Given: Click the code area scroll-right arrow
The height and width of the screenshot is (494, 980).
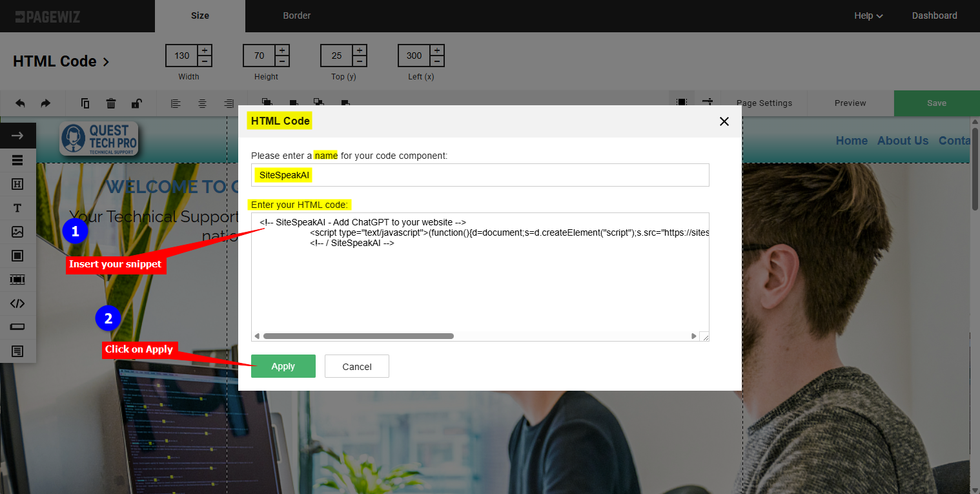Looking at the screenshot, I should (694, 336).
